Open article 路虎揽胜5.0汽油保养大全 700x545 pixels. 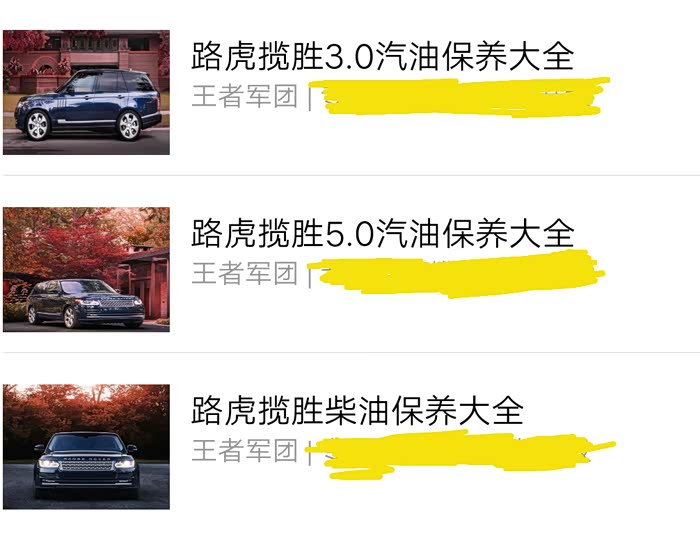pos(383,233)
